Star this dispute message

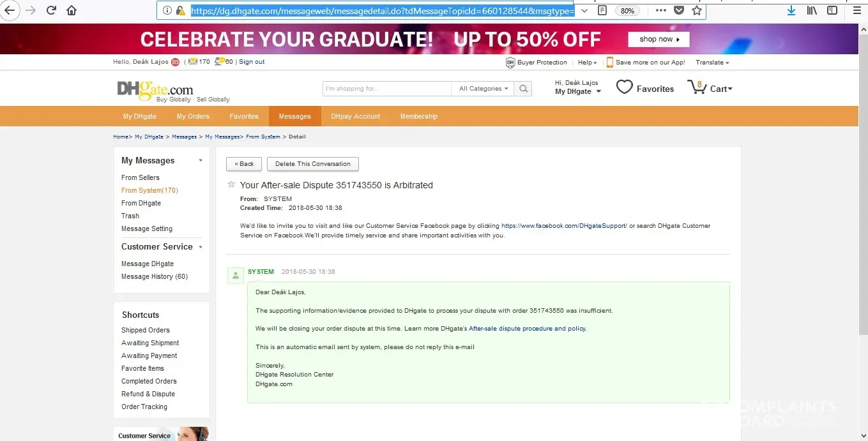click(231, 184)
